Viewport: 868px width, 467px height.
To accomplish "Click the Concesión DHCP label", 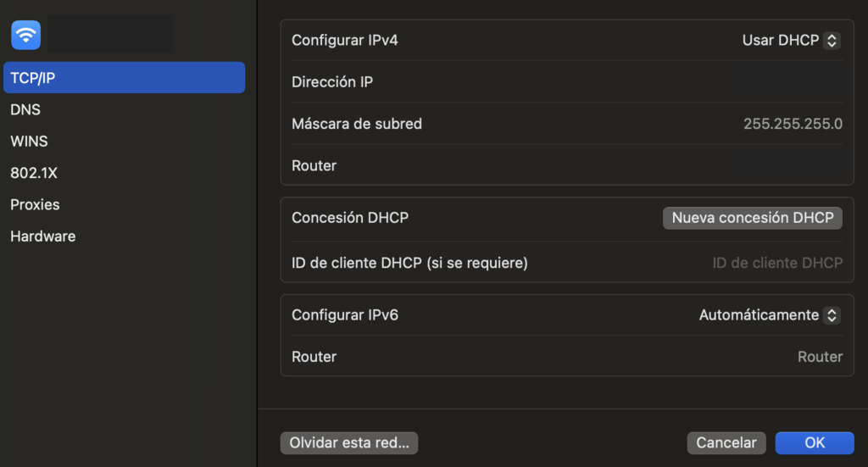I will pos(350,218).
